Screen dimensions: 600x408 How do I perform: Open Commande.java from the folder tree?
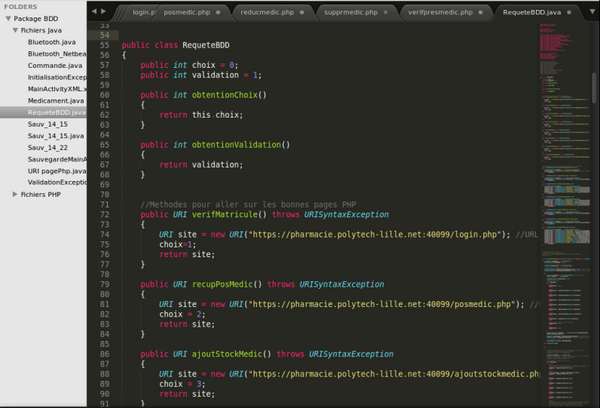(56, 65)
